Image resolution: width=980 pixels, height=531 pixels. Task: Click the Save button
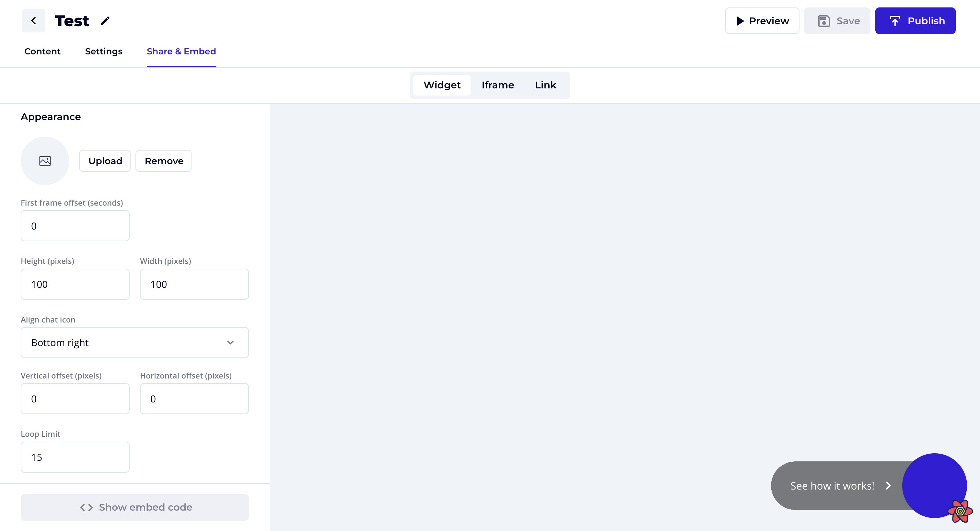(837, 21)
